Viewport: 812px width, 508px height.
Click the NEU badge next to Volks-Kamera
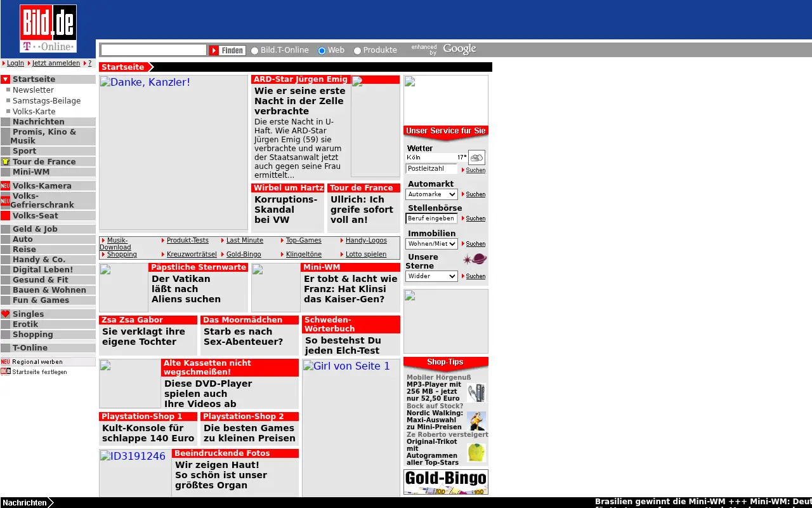click(x=5, y=186)
